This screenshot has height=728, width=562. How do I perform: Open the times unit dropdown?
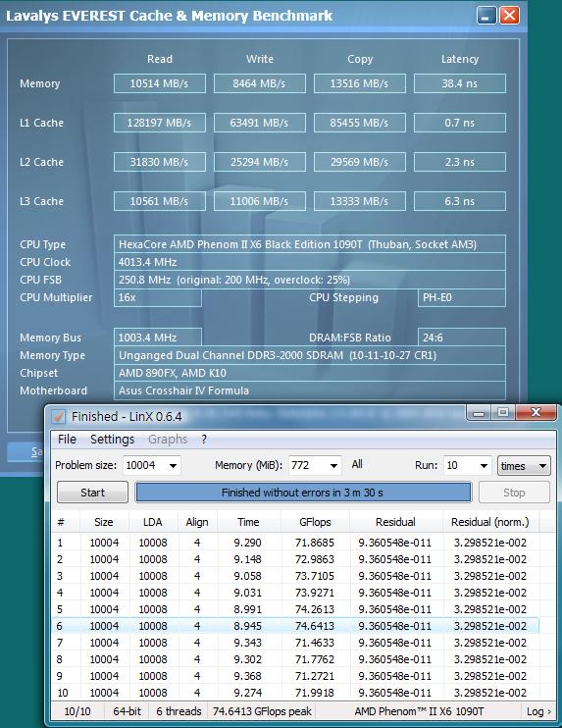pos(524,466)
